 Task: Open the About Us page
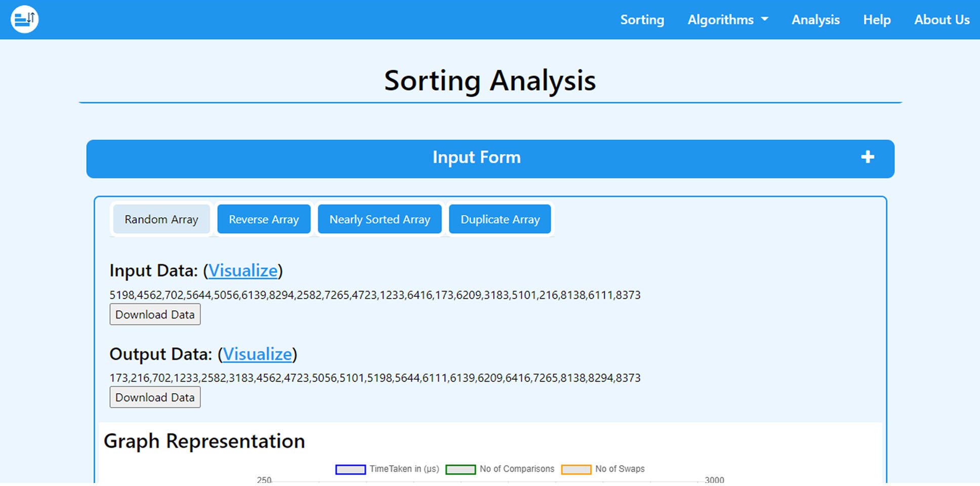(942, 20)
